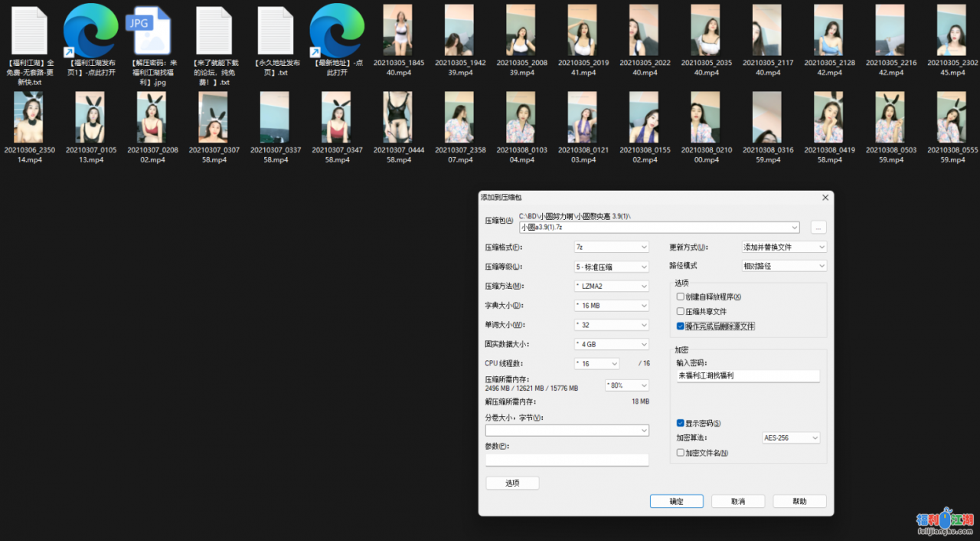This screenshot has height=541, width=980.
Task: Open 分卷大小，字节 dropdown
Action: tap(567, 431)
